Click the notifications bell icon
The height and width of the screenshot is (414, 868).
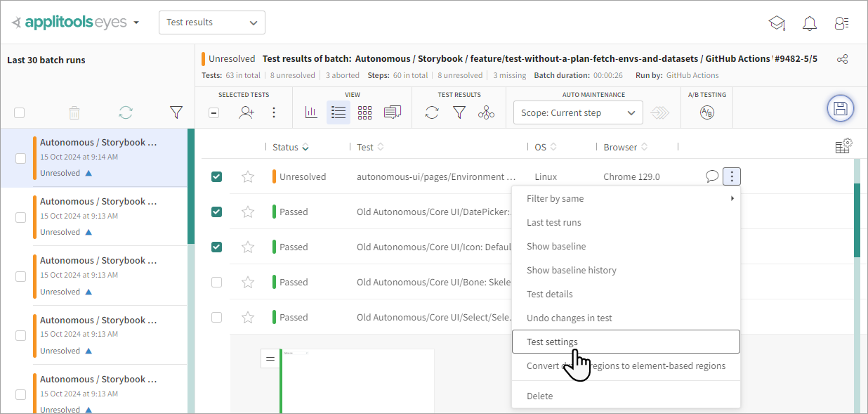click(810, 23)
